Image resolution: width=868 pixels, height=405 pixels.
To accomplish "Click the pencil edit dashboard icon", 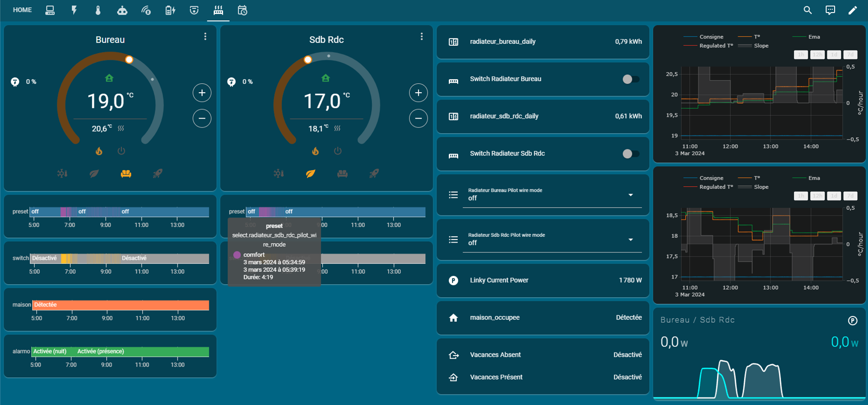I will (852, 10).
